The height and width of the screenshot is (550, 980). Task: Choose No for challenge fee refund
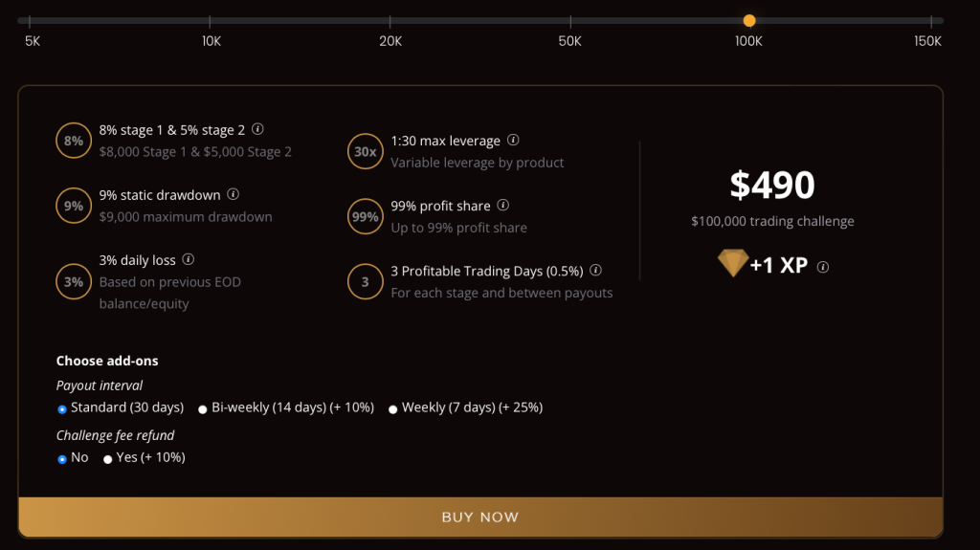coord(62,458)
